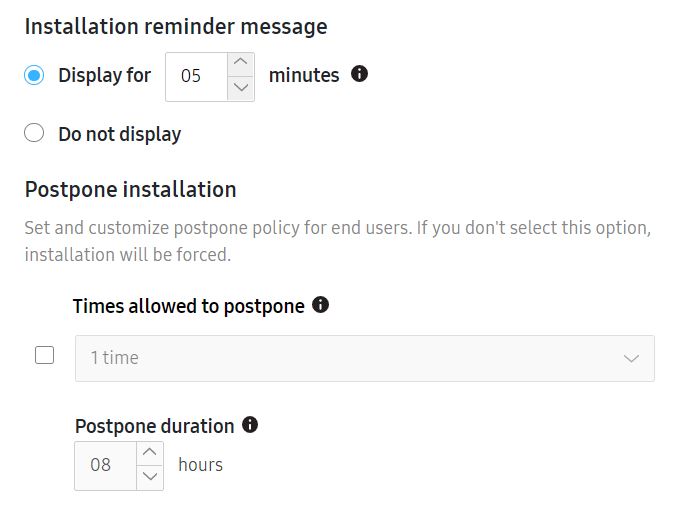Click the postpone policy description text
The width and height of the screenshot is (688, 505).
[338, 241]
